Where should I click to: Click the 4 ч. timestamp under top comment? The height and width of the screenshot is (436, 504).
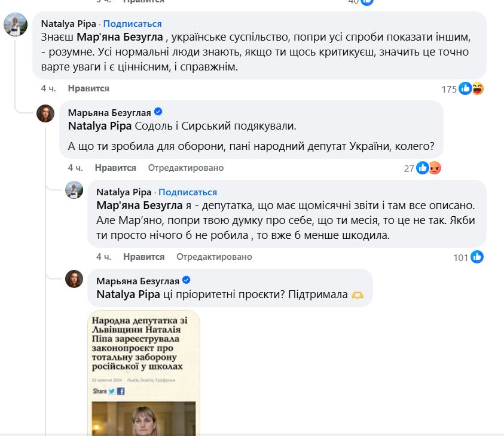[48, 88]
